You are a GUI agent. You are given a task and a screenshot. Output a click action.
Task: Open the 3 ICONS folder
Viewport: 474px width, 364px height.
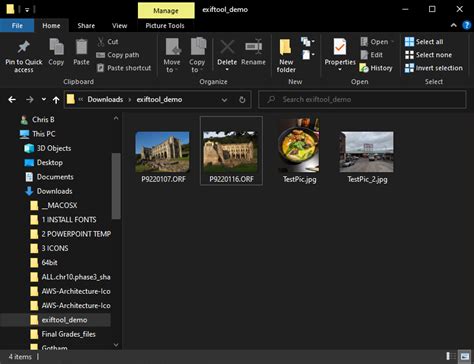49,249
